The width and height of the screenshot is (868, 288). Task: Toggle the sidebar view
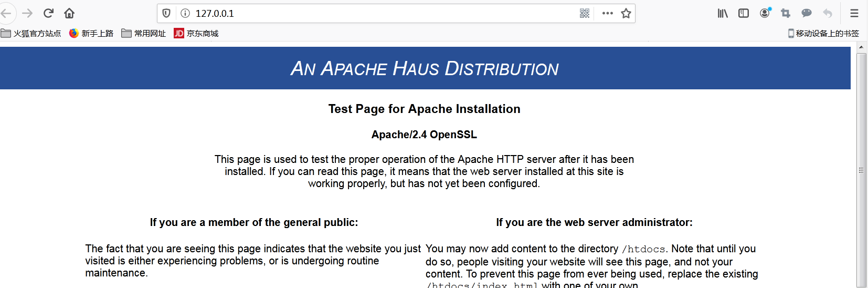point(744,13)
